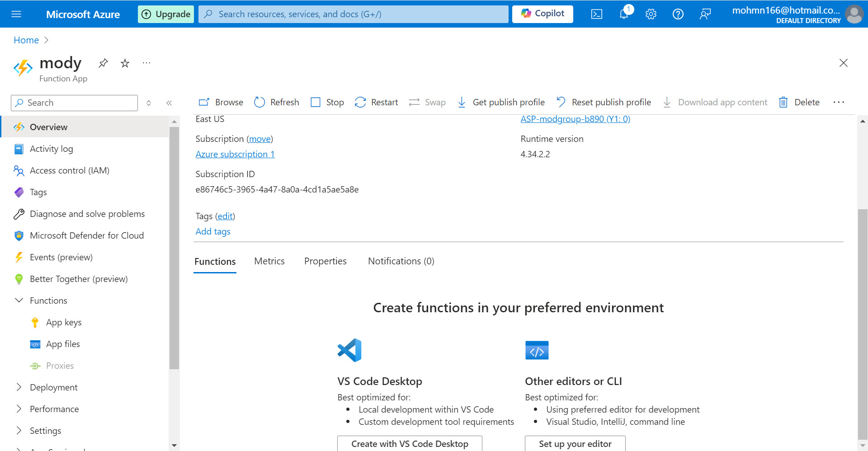Click the sidebar Search field
Image resolution: width=868 pixels, height=451 pixels.
[74, 103]
